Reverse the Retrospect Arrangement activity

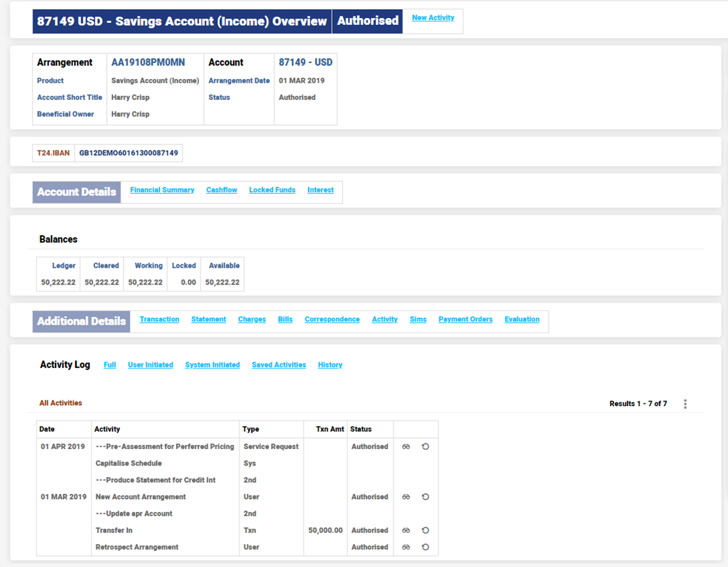[x=425, y=548]
